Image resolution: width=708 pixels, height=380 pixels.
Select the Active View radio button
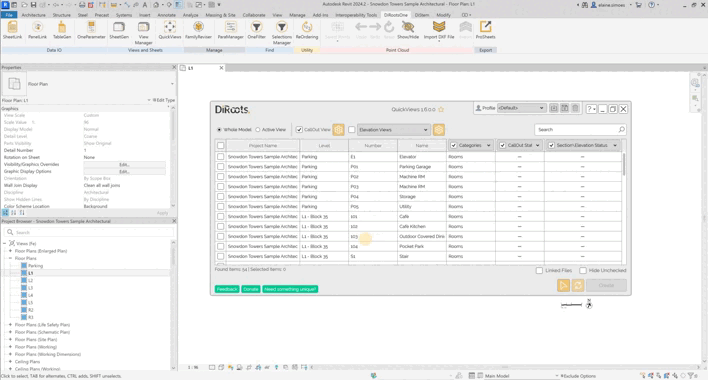click(x=258, y=130)
